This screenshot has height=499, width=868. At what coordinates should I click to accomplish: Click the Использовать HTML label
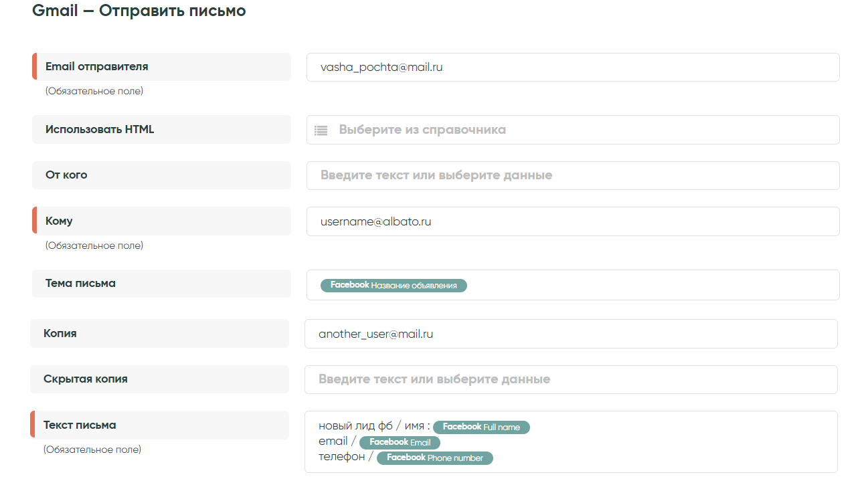click(x=100, y=130)
